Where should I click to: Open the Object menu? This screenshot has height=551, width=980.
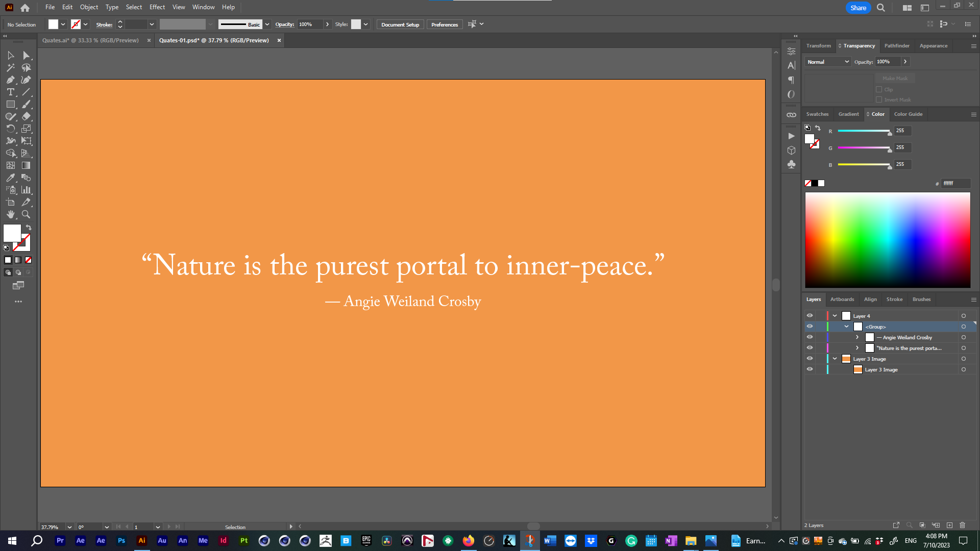[x=89, y=7]
